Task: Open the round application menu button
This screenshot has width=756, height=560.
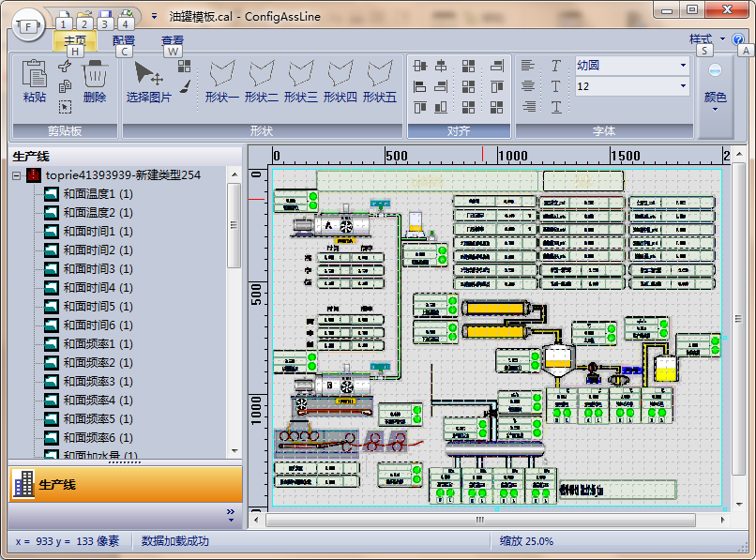Action: 28,24
